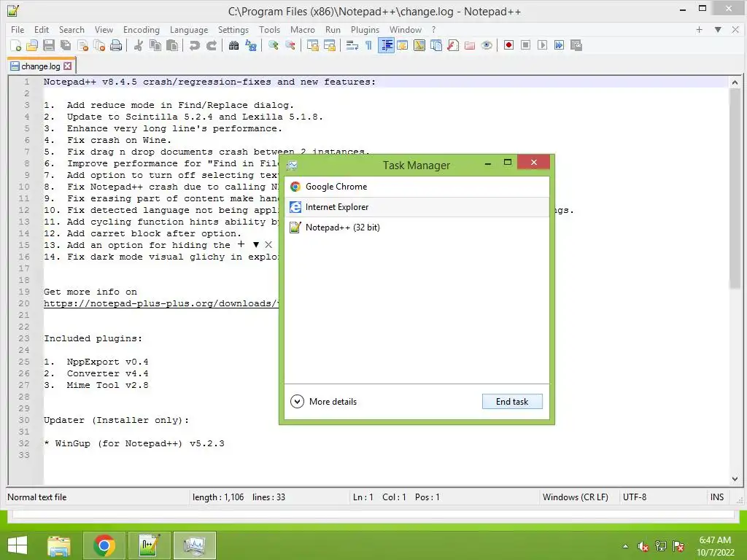The height and width of the screenshot is (560, 747).
Task: Stop macro recording with the square icon
Action: pyautogui.click(x=525, y=45)
